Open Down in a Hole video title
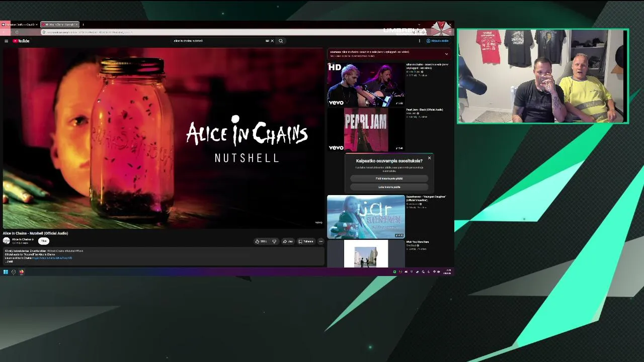The height and width of the screenshot is (362, 644). click(x=427, y=66)
